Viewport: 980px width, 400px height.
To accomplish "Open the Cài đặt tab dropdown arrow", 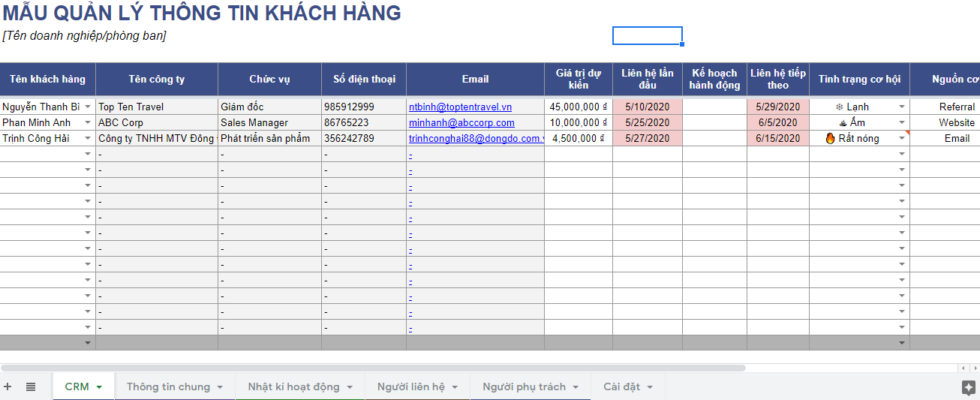I will 650,387.
